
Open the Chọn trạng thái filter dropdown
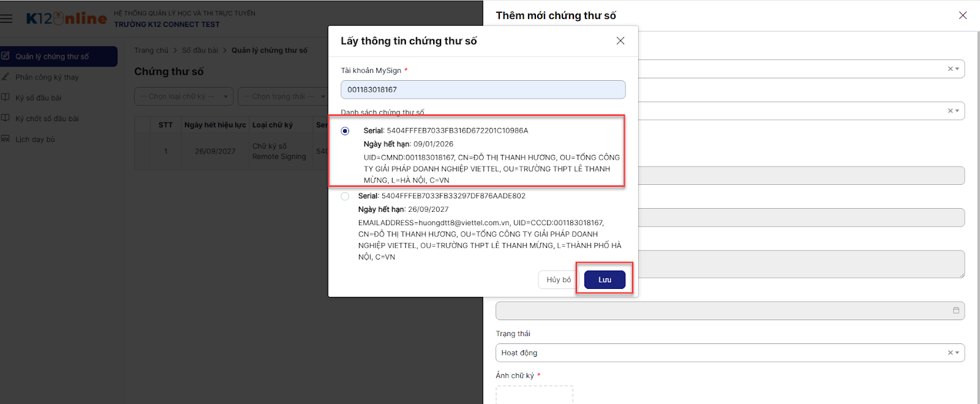pyautogui.click(x=283, y=97)
